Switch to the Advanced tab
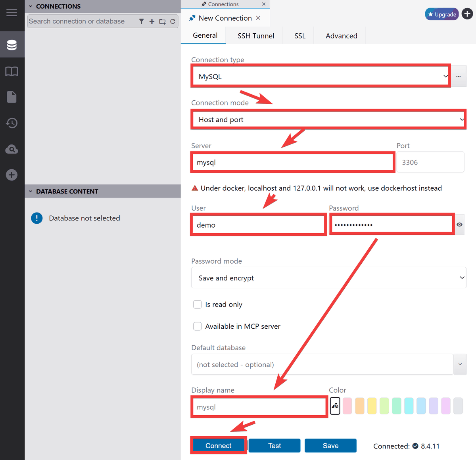476x460 pixels. coord(342,36)
